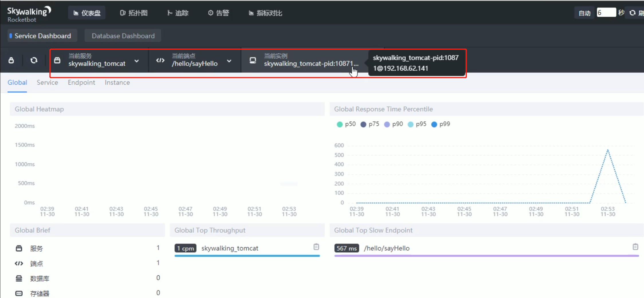This screenshot has width=644, height=298.
Task: Click the Global Brief panel title
Action: [x=32, y=230]
